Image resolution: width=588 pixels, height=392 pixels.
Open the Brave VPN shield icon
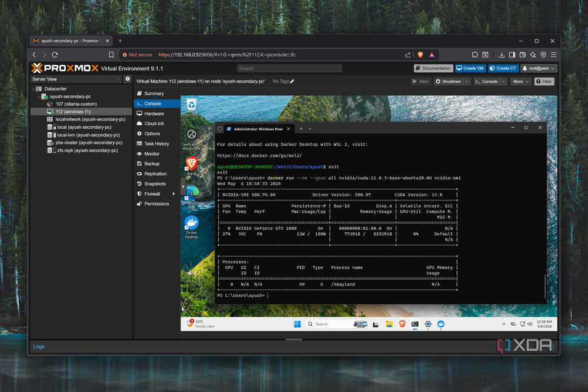pyautogui.click(x=543, y=55)
